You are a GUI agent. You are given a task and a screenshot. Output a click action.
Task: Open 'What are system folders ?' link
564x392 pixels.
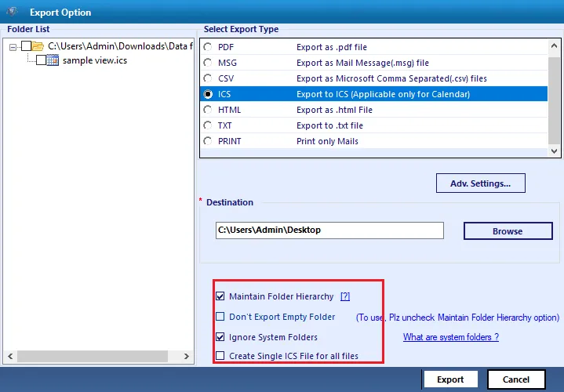point(451,337)
